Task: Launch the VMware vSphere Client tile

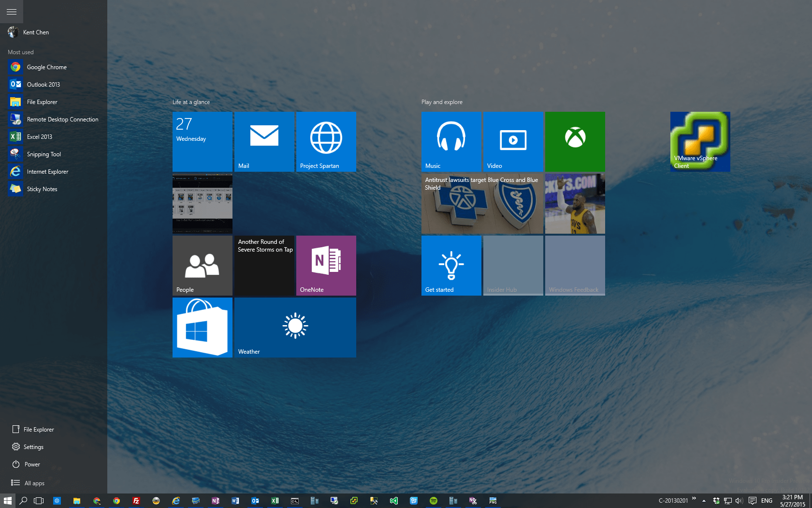Action: point(700,142)
